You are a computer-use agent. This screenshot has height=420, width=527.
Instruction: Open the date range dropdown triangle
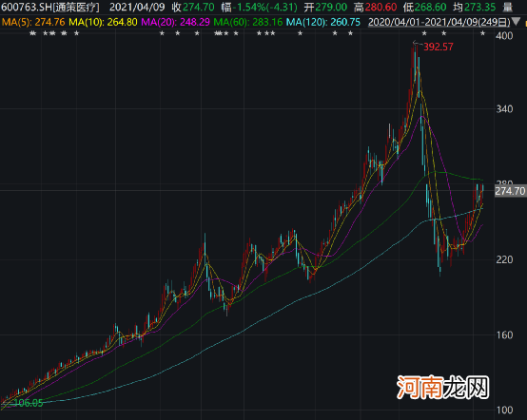[517, 22]
